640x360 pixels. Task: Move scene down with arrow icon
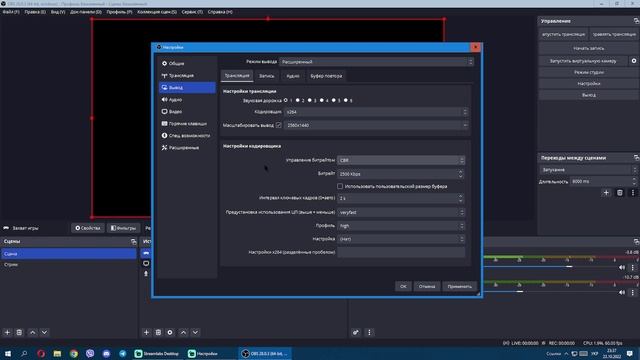(x=44, y=332)
